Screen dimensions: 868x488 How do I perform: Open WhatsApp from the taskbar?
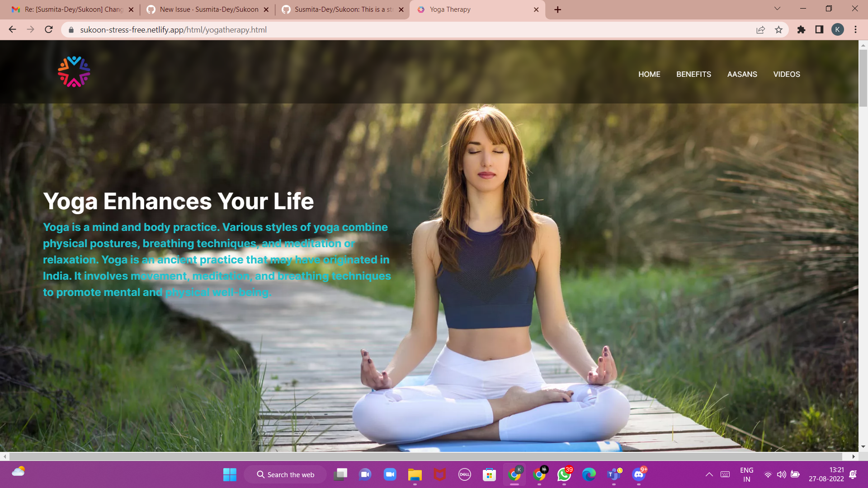pyautogui.click(x=564, y=474)
